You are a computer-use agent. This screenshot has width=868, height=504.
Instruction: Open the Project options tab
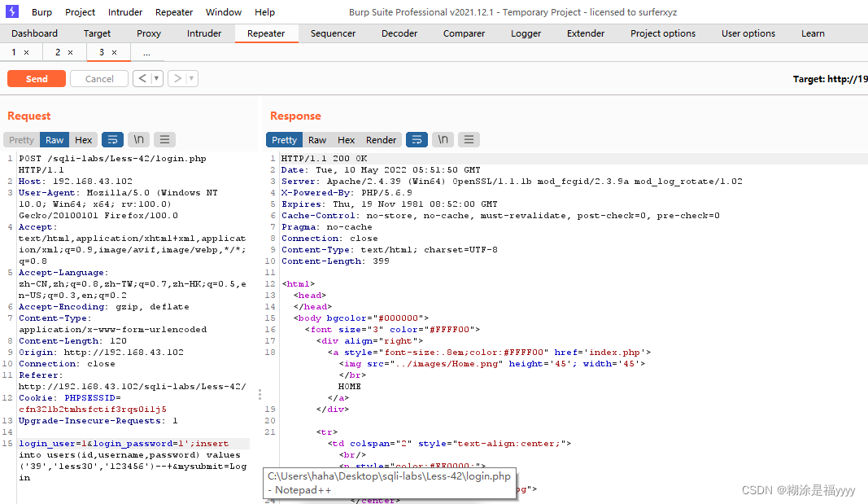click(x=663, y=33)
